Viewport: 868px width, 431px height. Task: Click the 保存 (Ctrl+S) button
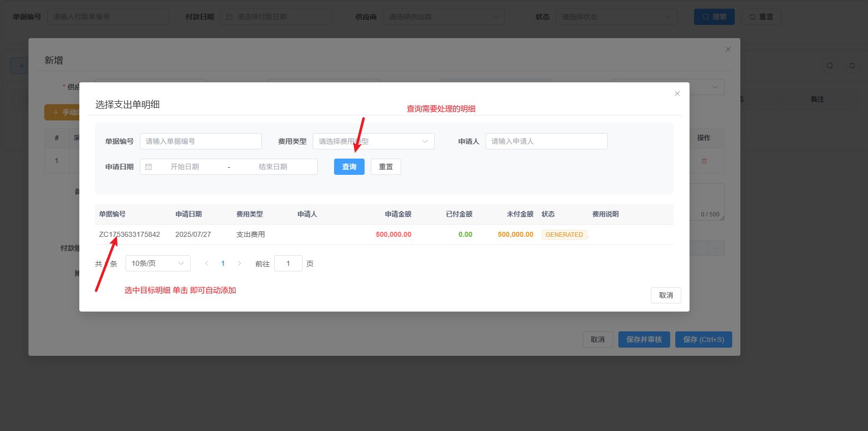click(x=703, y=340)
